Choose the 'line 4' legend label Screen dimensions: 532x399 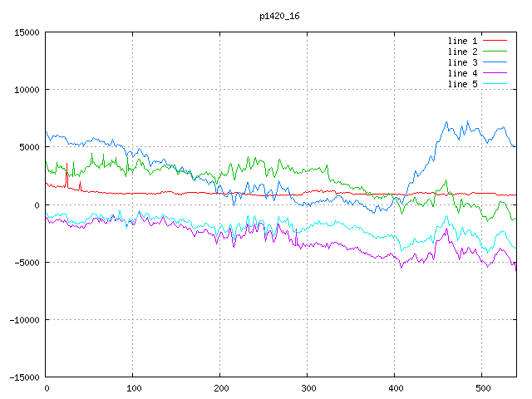[463, 73]
